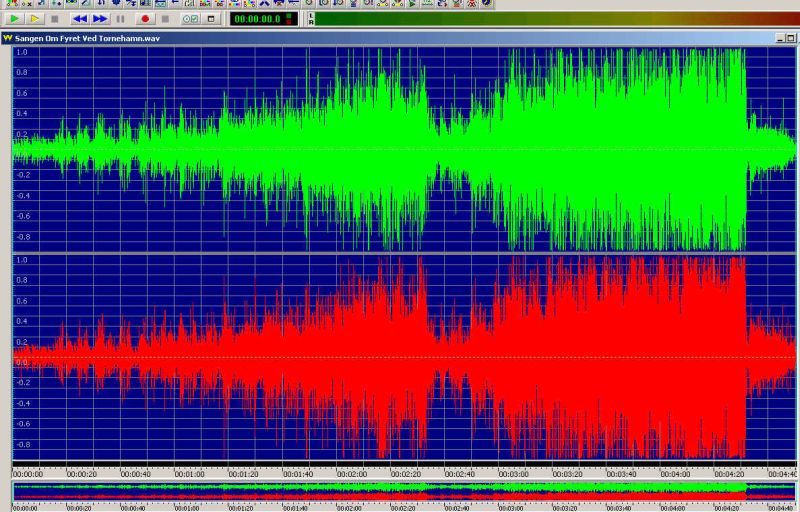Viewport: 800px width, 512px height.
Task: Click the L/R level meter bar
Action: [x=550, y=18]
